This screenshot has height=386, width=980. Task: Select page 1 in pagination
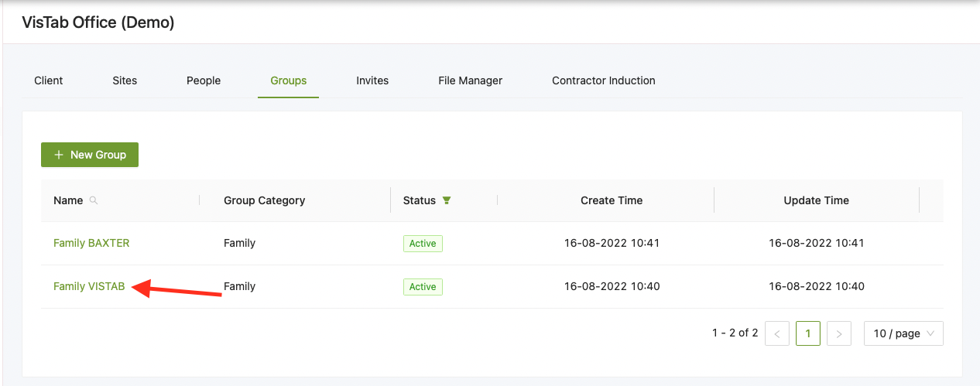coord(807,333)
